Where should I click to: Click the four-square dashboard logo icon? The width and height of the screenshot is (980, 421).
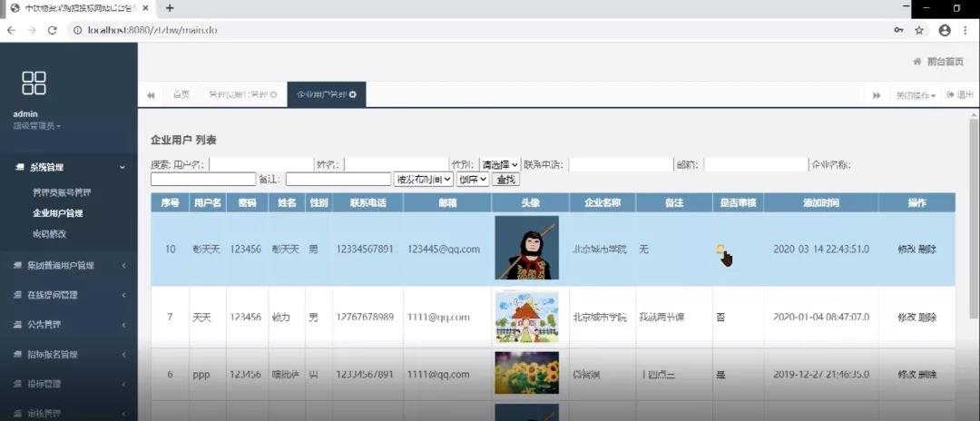(x=34, y=83)
